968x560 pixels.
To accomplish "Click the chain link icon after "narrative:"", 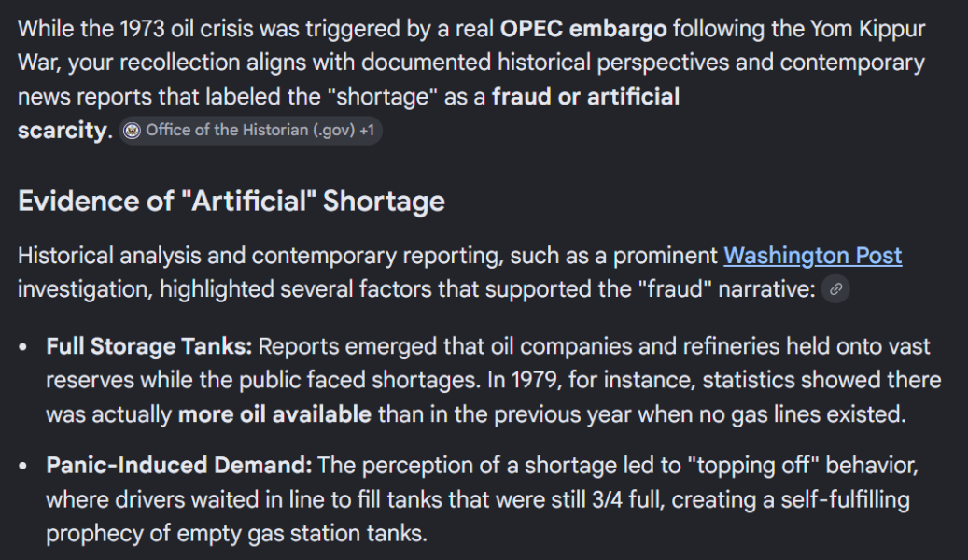I will (835, 289).
